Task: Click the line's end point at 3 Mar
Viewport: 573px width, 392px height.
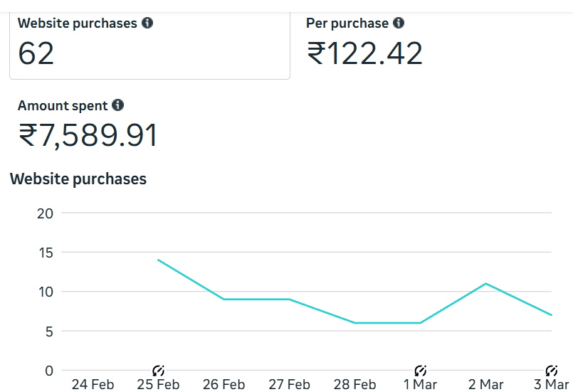Action: [x=551, y=315]
